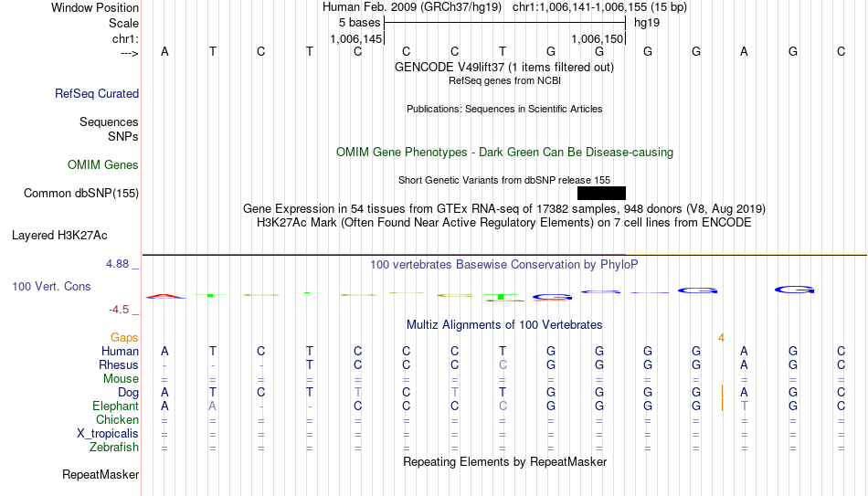Click 'Human Feb. 2009 (GRCh37/hg19)' assembly text

412,7
